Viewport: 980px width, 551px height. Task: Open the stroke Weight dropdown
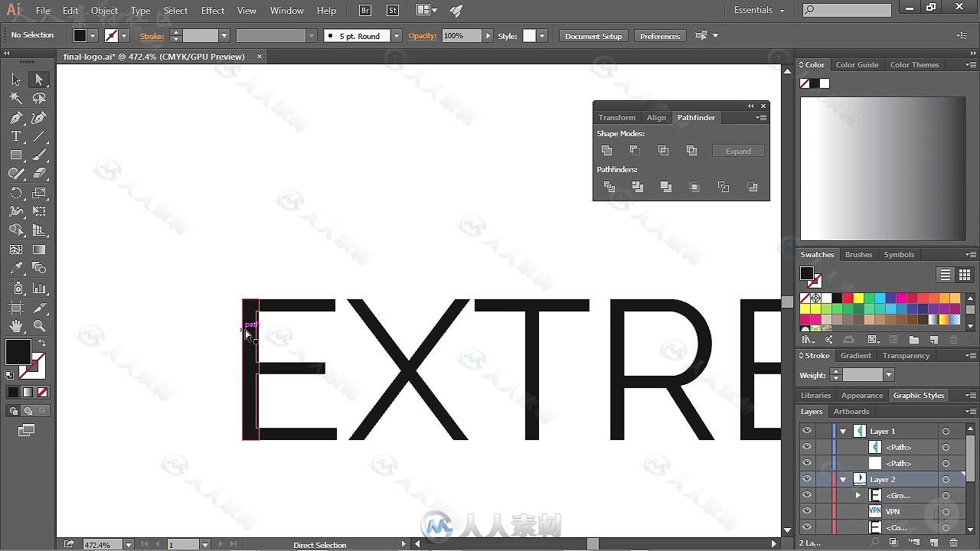click(x=888, y=375)
